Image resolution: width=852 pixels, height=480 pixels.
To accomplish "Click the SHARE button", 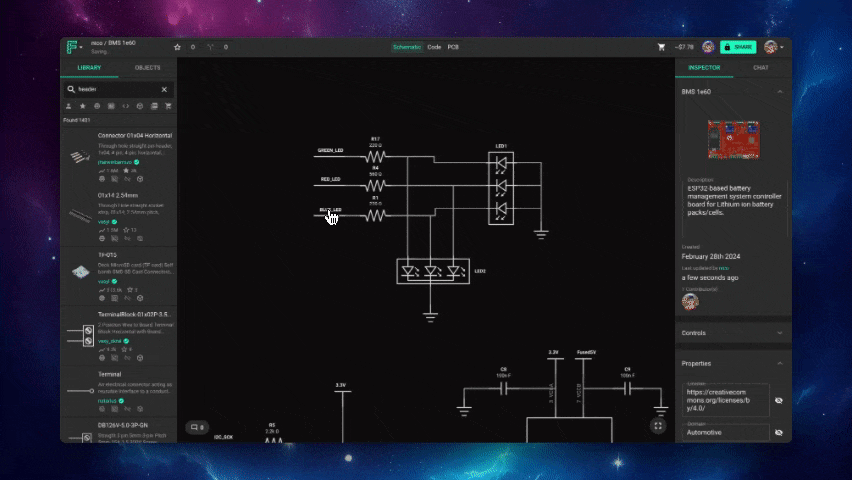I will tap(739, 47).
